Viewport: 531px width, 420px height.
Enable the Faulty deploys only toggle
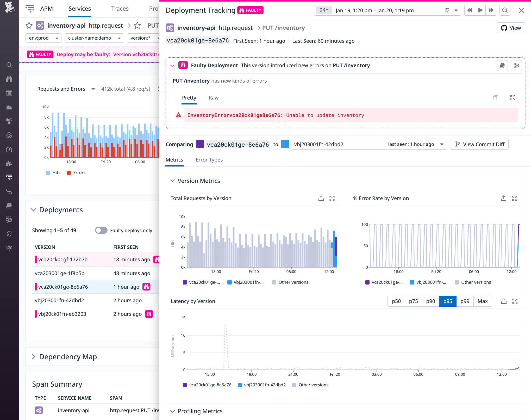[x=101, y=230]
